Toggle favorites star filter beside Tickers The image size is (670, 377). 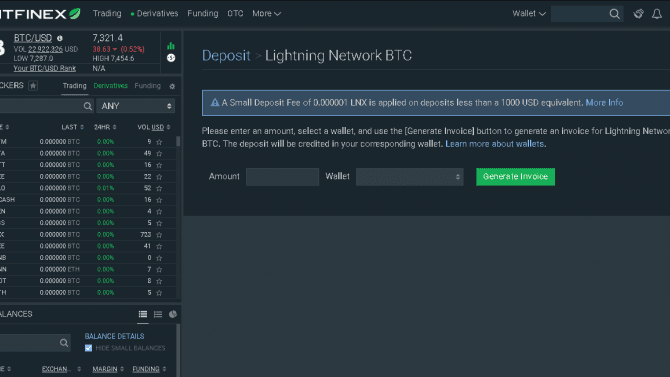pyautogui.click(x=33, y=86)
